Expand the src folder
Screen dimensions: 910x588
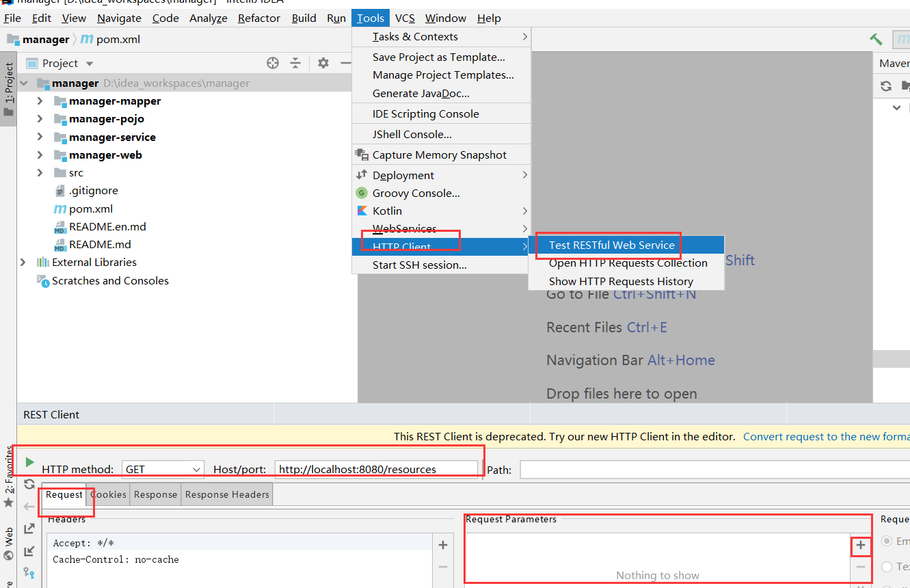point(40,173)
